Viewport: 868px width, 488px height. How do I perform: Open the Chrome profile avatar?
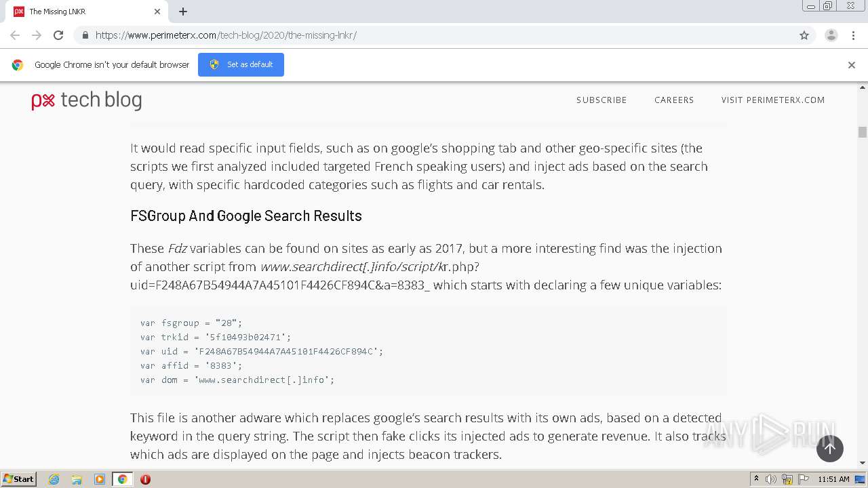click(831, 35)
